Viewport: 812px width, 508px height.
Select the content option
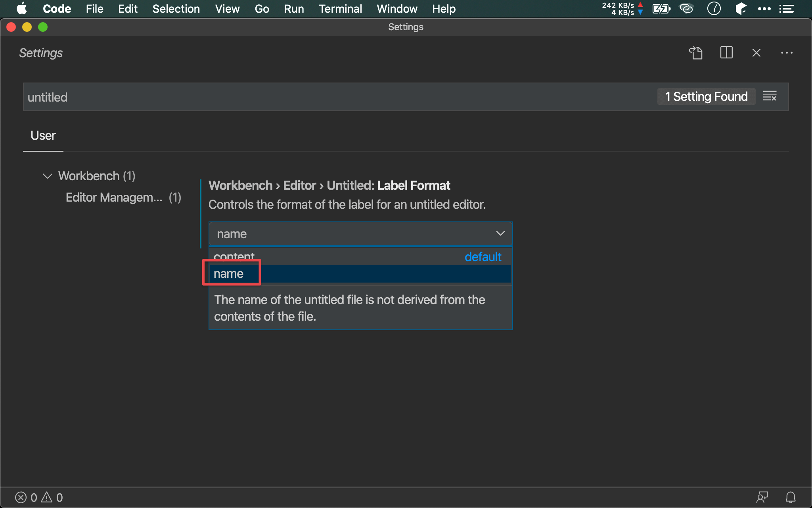click(360, 257)
